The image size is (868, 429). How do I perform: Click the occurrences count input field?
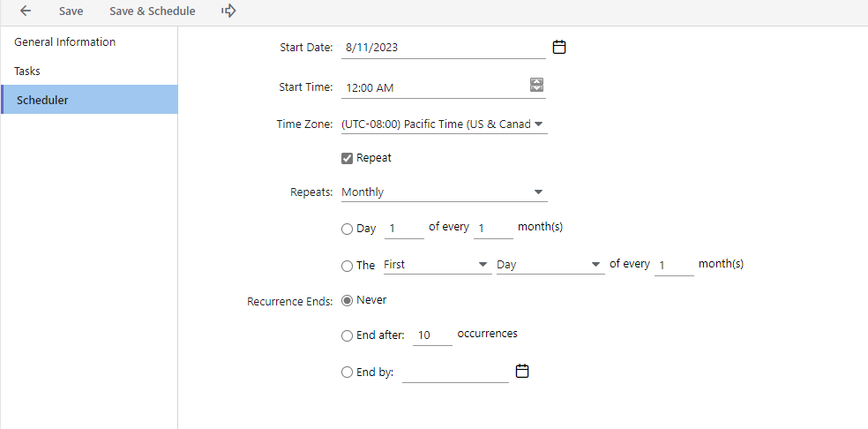(x=432, y=335)
